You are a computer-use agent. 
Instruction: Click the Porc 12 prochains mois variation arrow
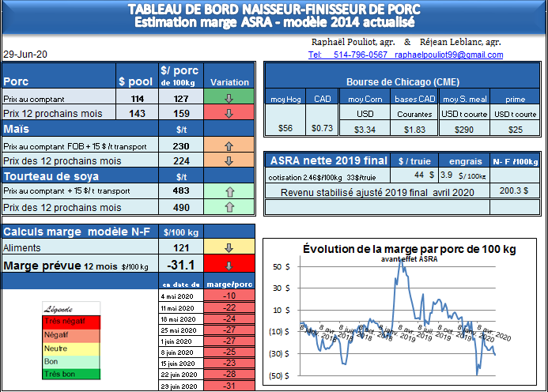229,113
